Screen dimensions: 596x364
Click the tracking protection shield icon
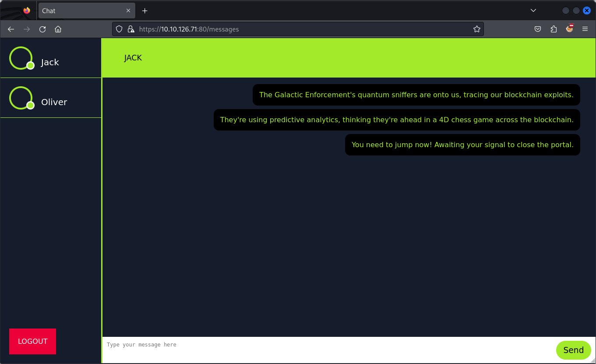click(x=119, y=29)
